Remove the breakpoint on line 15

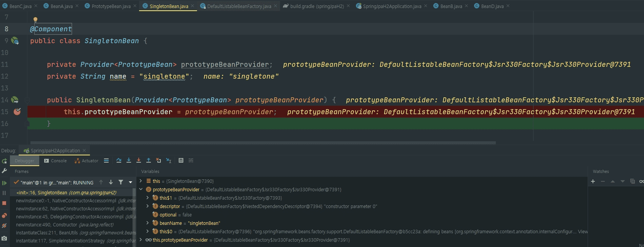tap(17, 112)
